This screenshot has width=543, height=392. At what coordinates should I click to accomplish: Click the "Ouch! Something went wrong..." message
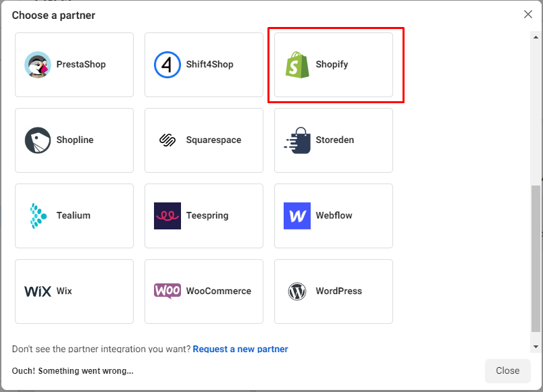(73, 371)
